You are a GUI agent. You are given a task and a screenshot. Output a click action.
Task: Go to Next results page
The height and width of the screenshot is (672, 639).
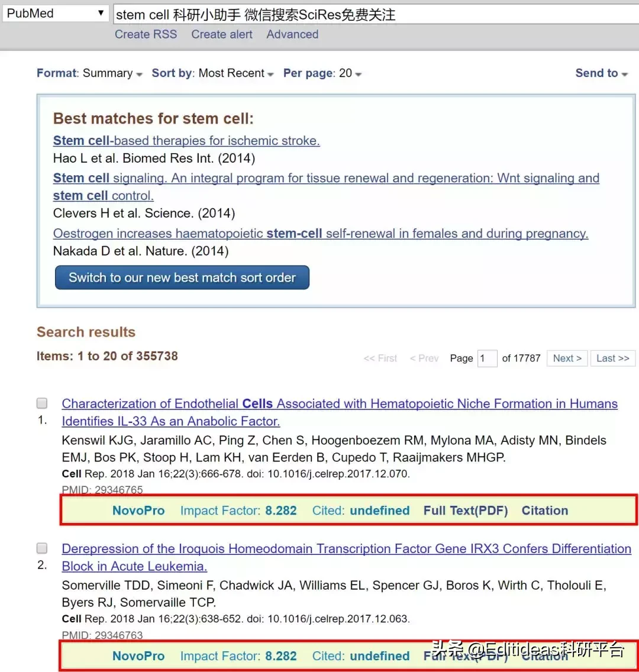pos(567,358)
